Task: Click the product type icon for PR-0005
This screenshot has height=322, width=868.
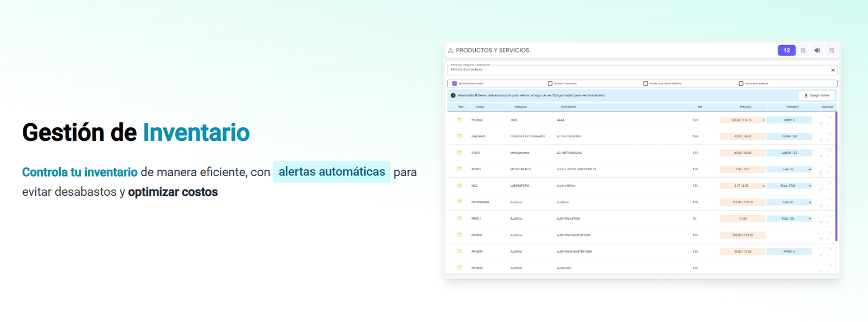Action: 459,268
